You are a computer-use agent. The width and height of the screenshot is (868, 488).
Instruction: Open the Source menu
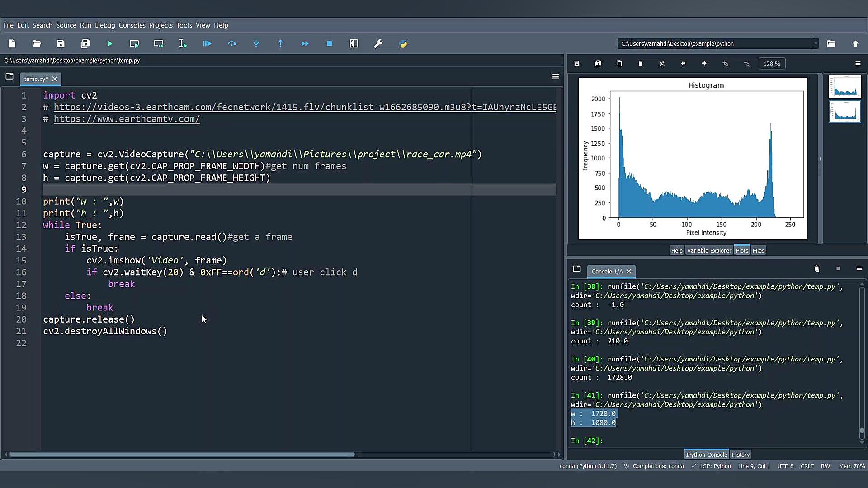tap(66, 25)
